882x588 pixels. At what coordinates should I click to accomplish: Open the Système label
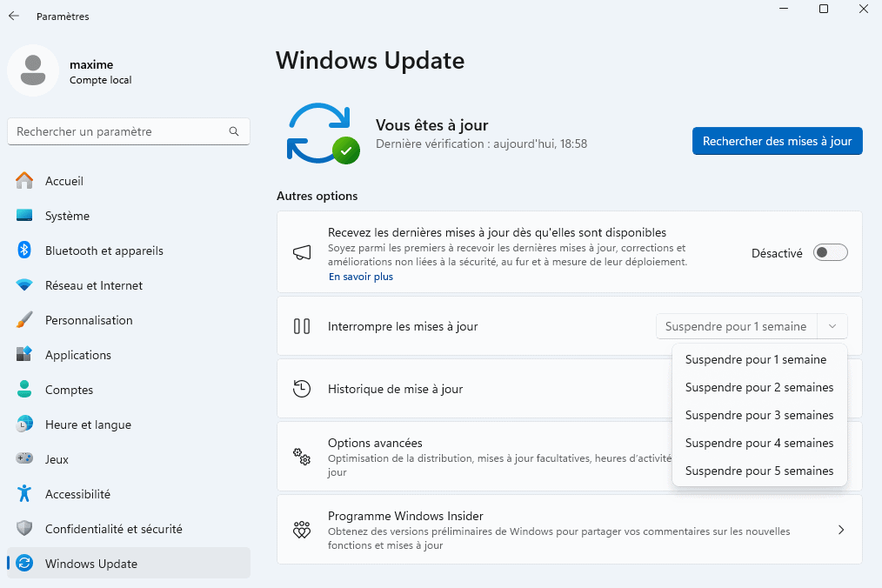68,216
